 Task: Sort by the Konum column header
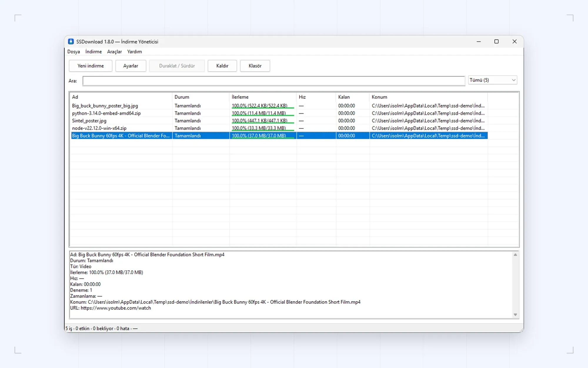428,97
